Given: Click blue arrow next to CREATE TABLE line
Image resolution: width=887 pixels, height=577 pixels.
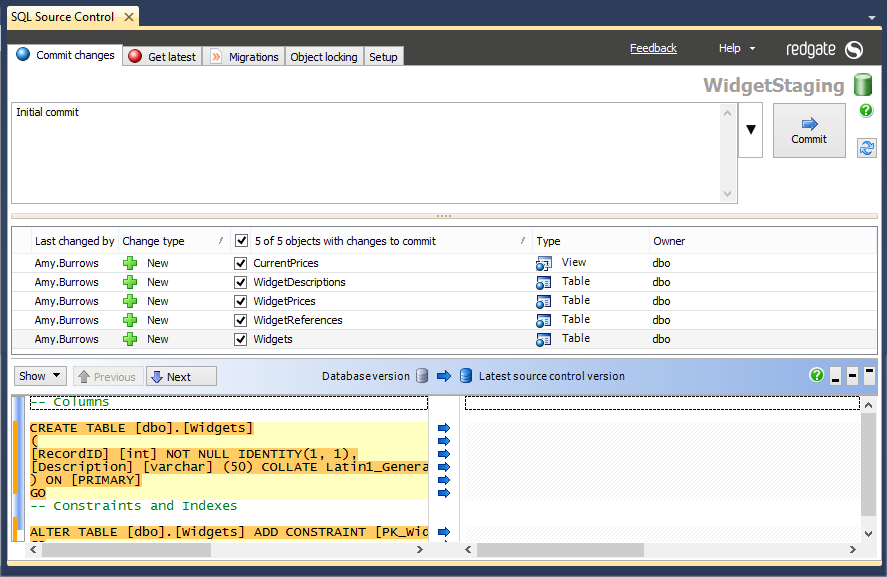Looking at the screenshot, I should tap(444, 428).
